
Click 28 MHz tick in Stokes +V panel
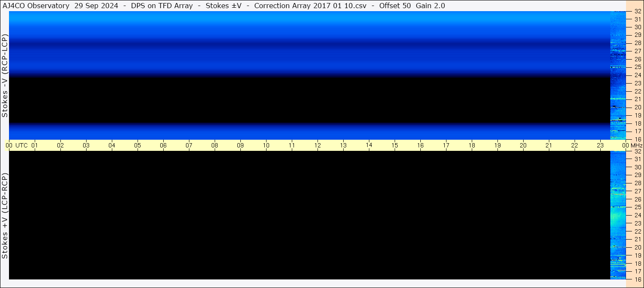pyautogui.click(x=638, y=183)
